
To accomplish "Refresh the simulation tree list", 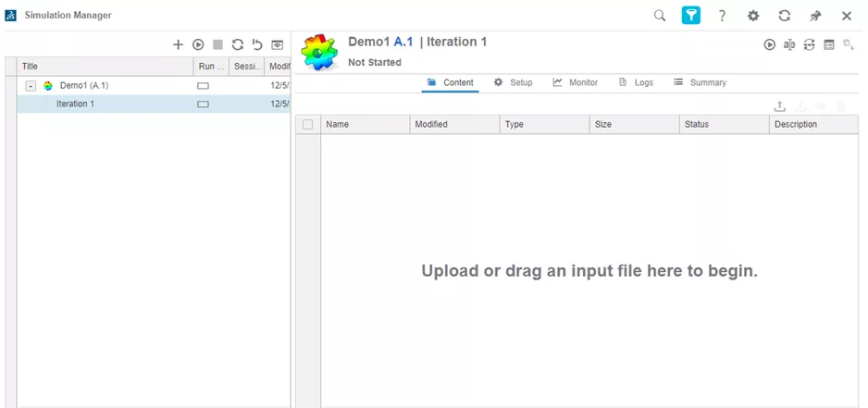I will tap(238, 44).
